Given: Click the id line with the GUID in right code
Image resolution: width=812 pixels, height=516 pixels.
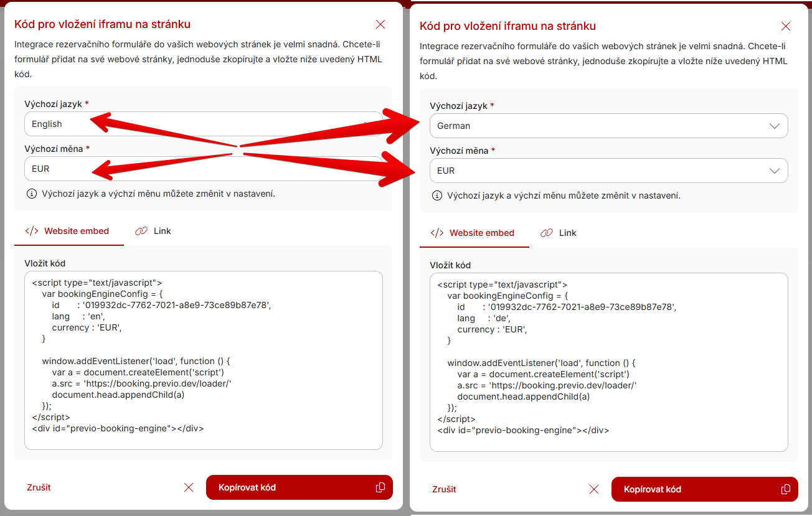Looking at the screenshot, I should click(567, 307).
